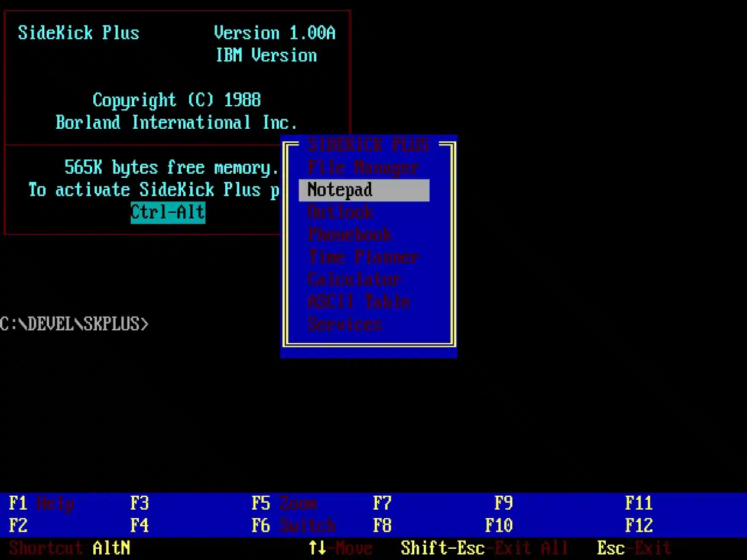
Task: Click Esc-Exit in the status line
Action: 634,548
